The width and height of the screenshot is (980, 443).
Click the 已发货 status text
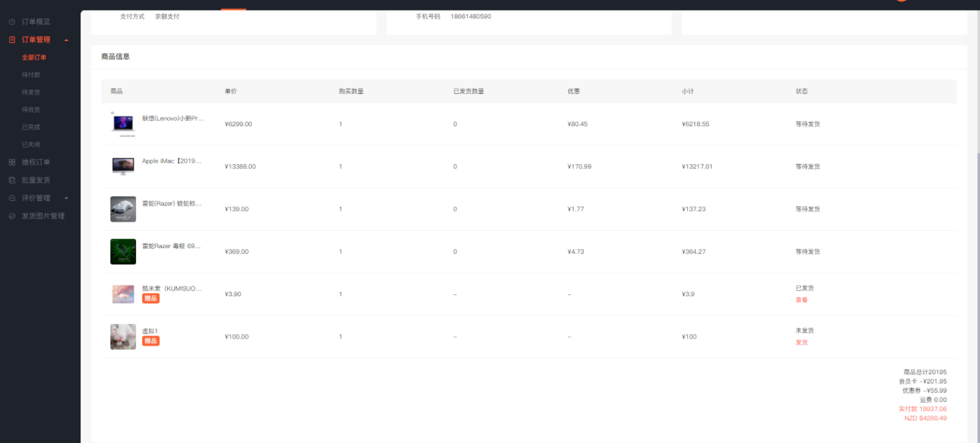click(805, 288)
